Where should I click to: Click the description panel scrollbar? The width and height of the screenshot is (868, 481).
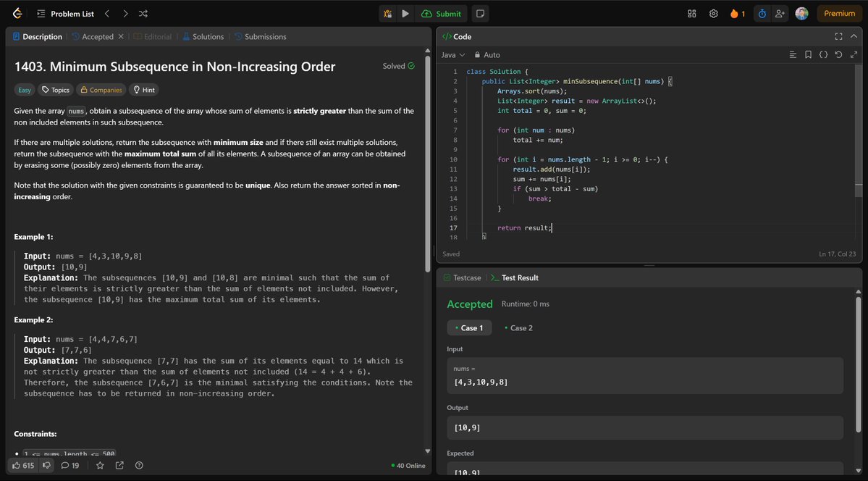(427, 164)
